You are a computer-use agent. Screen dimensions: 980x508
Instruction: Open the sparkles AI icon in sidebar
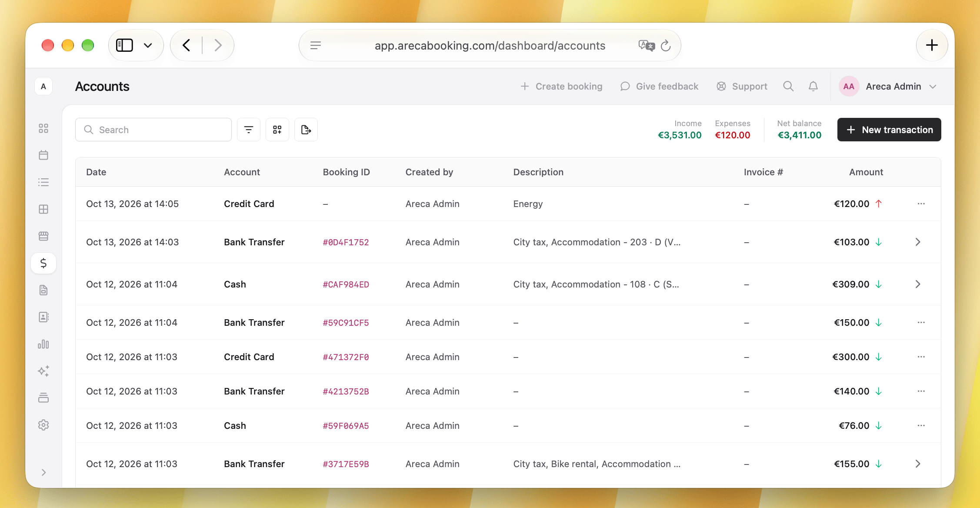point(43,371)
